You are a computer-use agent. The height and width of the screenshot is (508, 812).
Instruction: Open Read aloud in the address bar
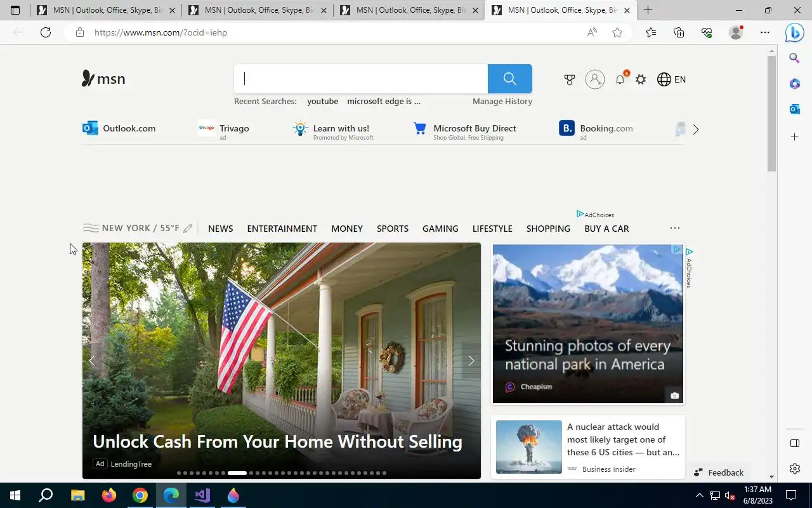592,32
